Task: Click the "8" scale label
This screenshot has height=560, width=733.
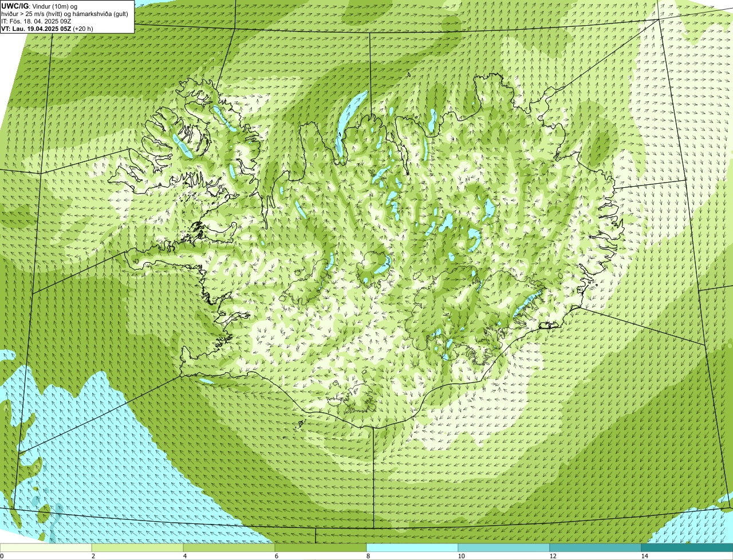Action: pos(368,556)
